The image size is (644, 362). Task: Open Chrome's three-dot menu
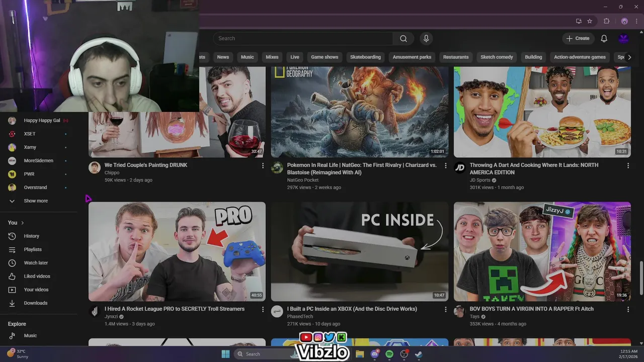(x=637, y=21)
